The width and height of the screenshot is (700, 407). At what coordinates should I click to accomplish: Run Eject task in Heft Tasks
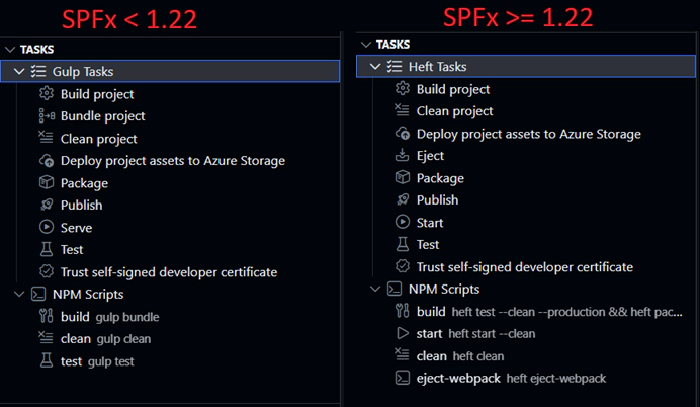(x=430, y=156)
